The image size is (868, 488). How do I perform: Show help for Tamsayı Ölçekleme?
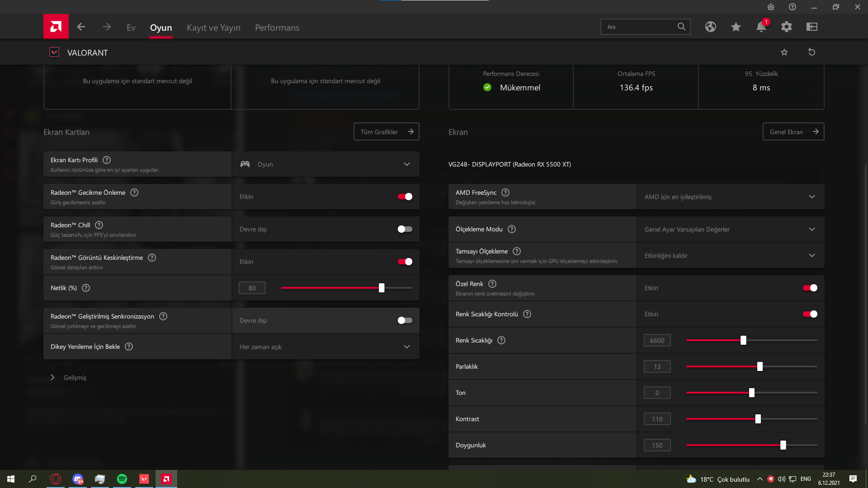click(517, 251)
